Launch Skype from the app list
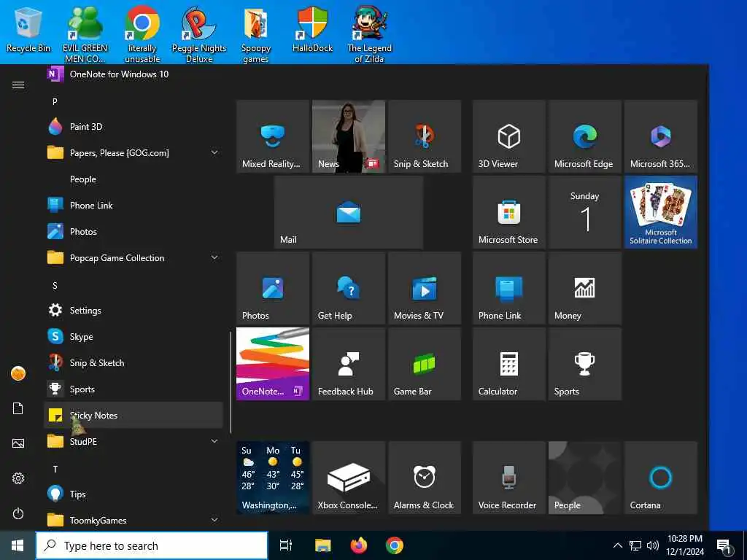The height and width of the screenshot is (560, 747). (133, 337)
